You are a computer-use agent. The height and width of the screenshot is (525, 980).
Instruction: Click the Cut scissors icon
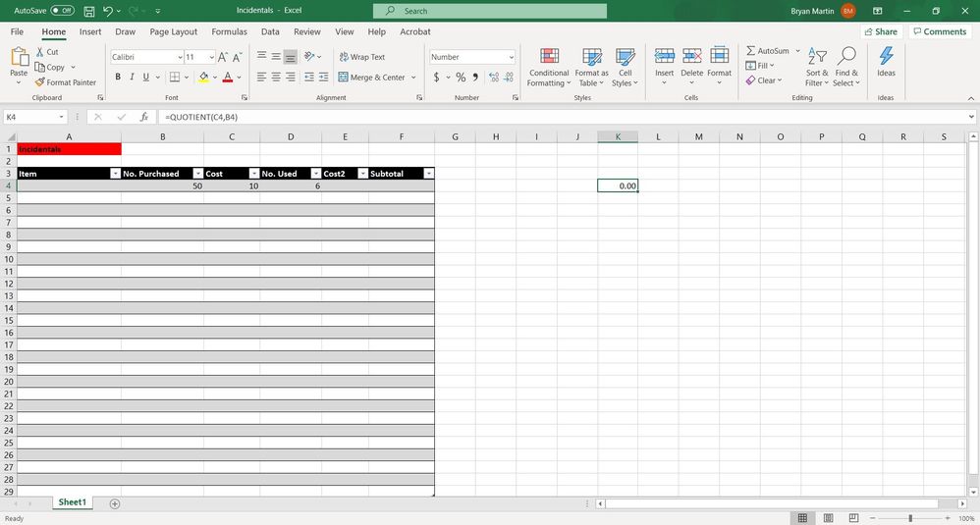tap(40, 52)
